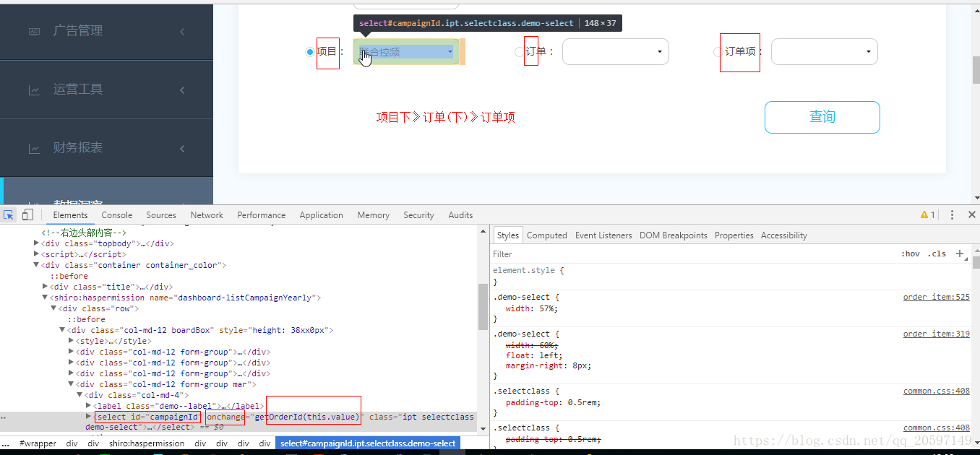Viewport: 980px width, 455px height.
Task: Click the shiro:haspermission breadcrumb item
Action: pos(147,443)
